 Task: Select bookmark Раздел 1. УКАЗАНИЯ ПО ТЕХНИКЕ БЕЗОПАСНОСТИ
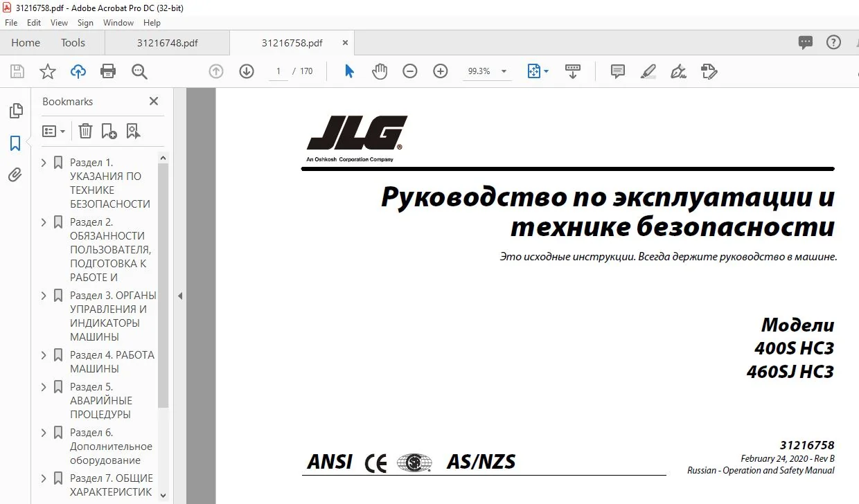[x=110, y=183]
